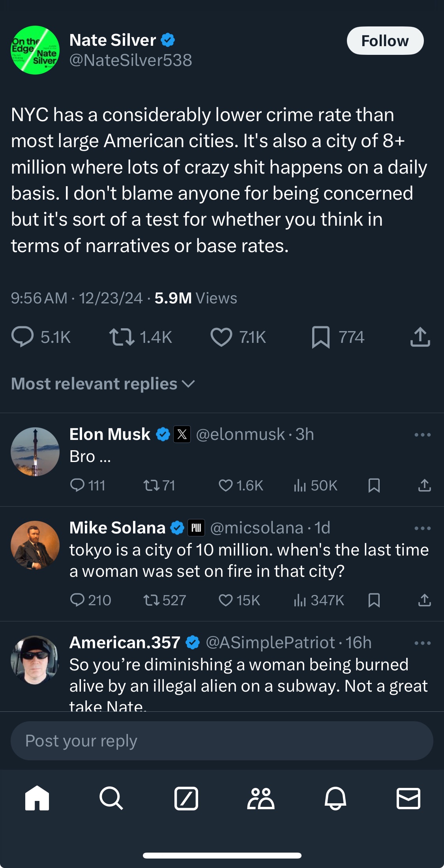Image resolution: width=444 pixels, height=868 pixels.
Task: Open the Notifications bell
Action: pos(335,798)
